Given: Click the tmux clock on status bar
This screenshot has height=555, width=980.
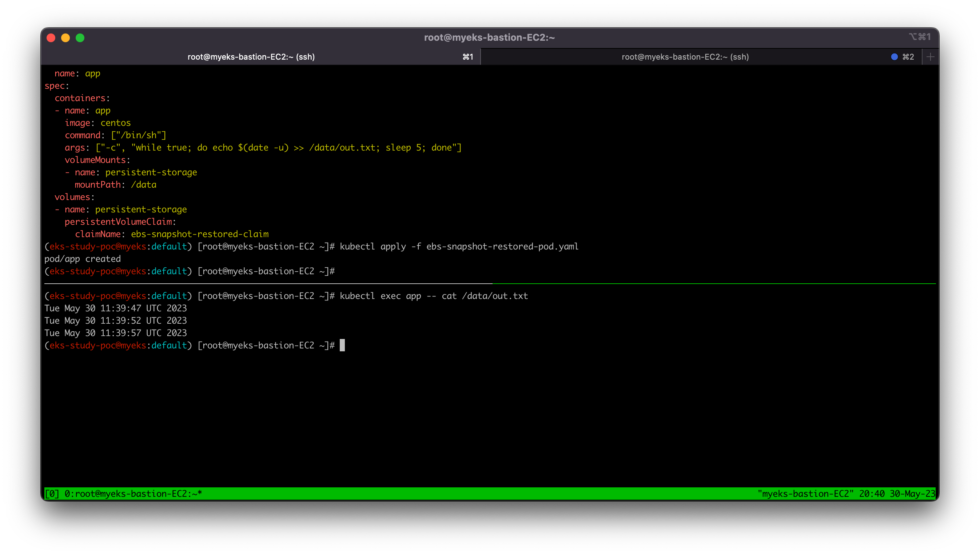Looking at the screenshot, I should (x=871, y=494).
